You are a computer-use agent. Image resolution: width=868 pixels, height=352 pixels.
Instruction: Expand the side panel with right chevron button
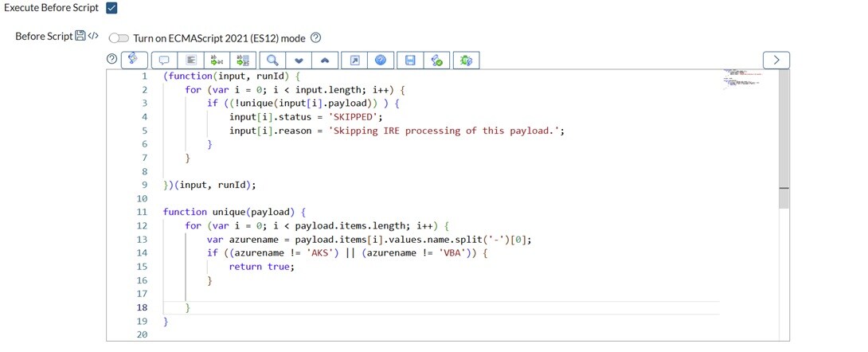[776, 60]
